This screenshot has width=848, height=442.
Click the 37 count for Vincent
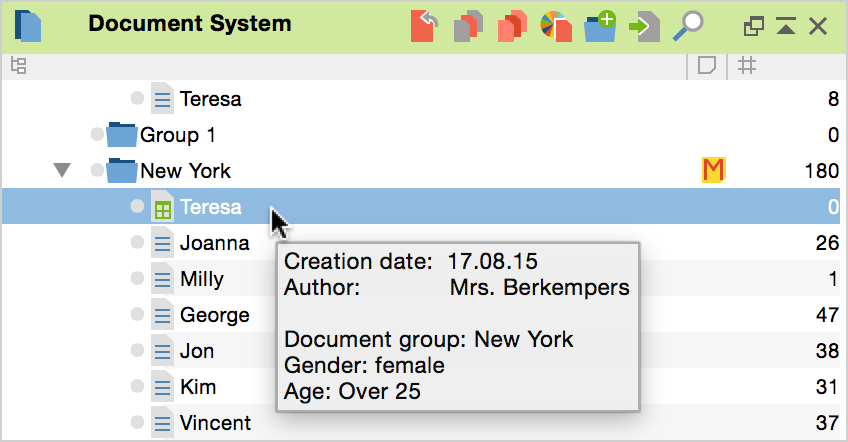tap(827, 423)
